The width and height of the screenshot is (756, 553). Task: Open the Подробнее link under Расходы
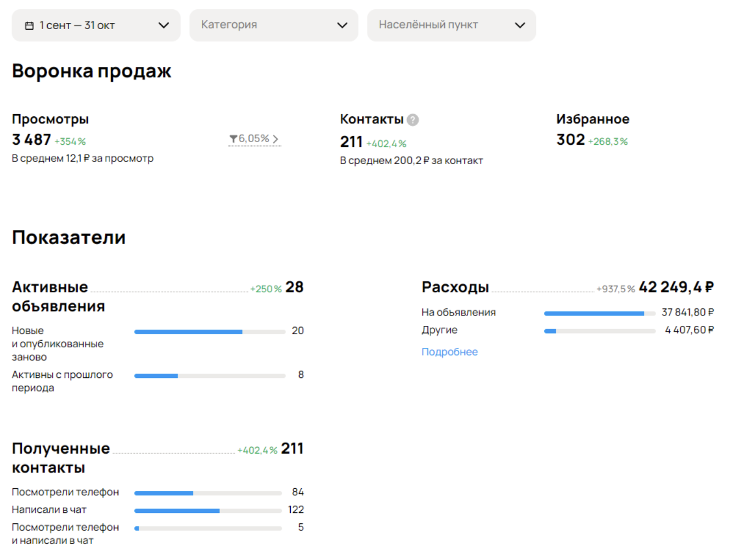click(449, 352)
